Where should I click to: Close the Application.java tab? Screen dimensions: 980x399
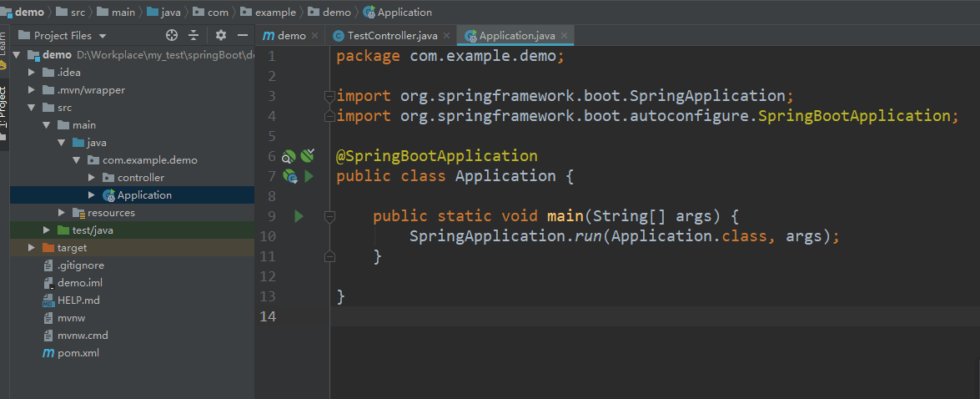565,36
